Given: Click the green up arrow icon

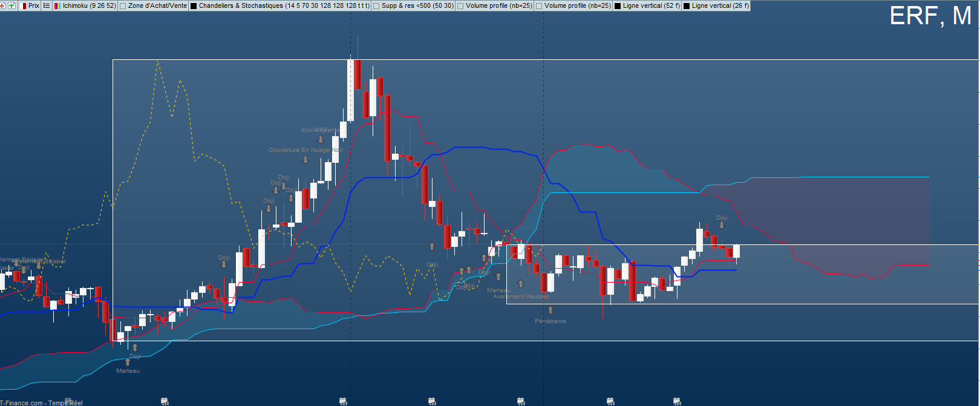Looking at the screenshot, I should [11, 5].
